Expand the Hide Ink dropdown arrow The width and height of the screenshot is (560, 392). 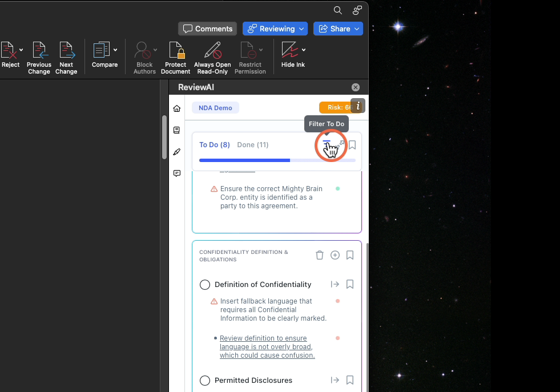304,50
